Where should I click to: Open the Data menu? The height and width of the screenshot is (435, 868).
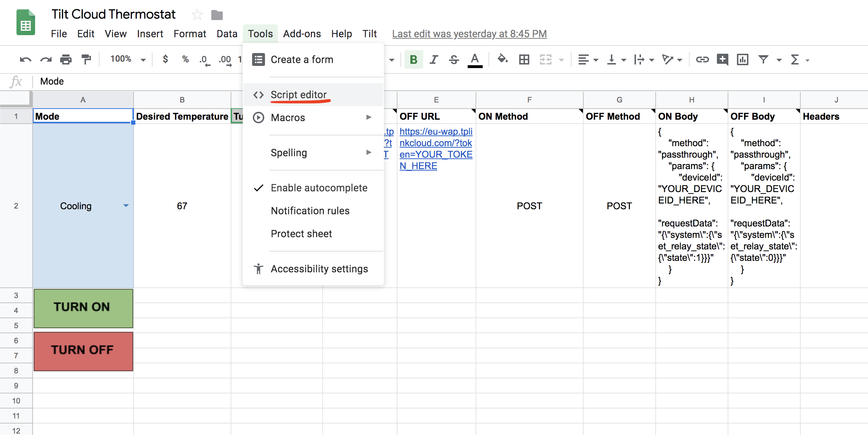click(x=227, y=34)
